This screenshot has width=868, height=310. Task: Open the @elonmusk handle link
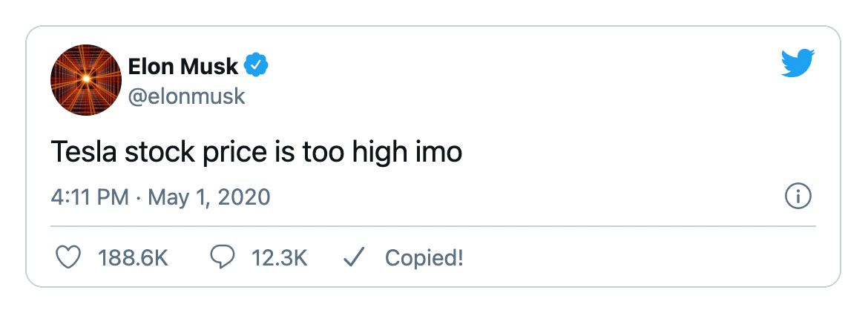tap(186, 96)
